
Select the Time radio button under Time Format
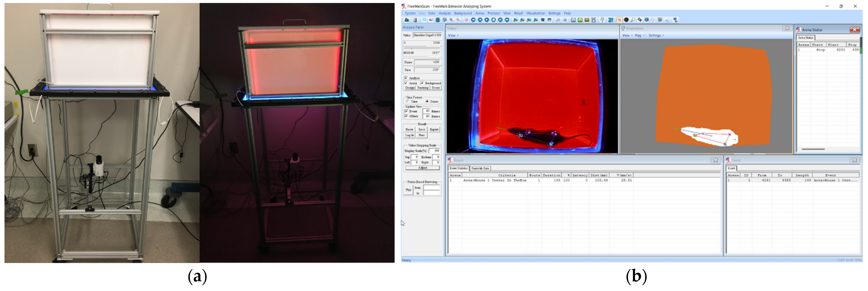[408, 101]
